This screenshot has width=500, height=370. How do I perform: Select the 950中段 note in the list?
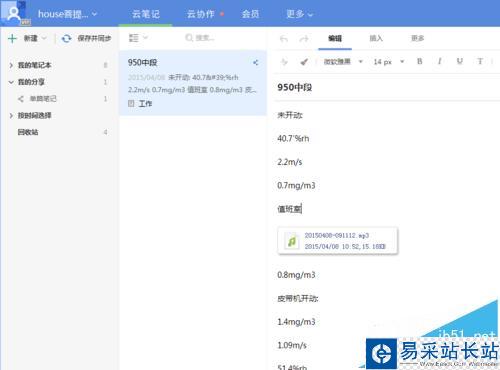coord(193,83)
